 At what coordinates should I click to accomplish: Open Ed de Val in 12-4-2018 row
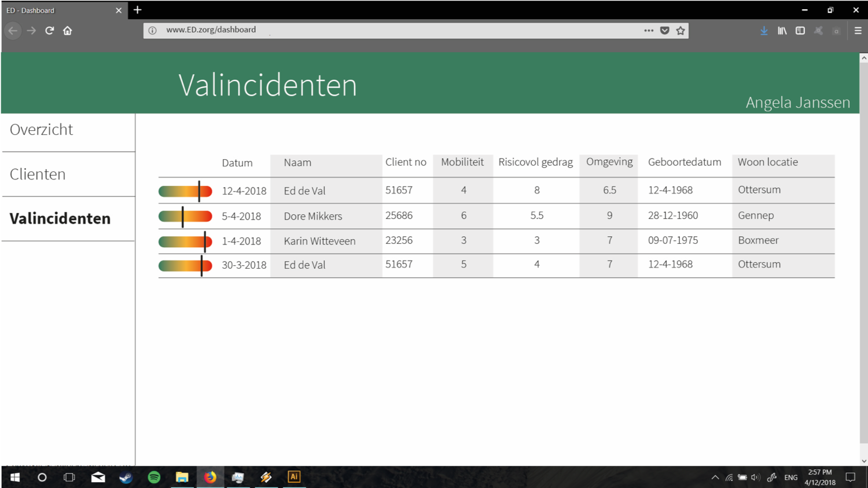pos(304,190)
